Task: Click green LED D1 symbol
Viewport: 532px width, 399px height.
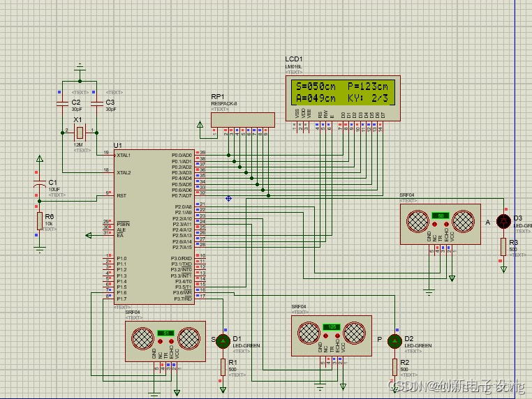Action: (223, 341)
